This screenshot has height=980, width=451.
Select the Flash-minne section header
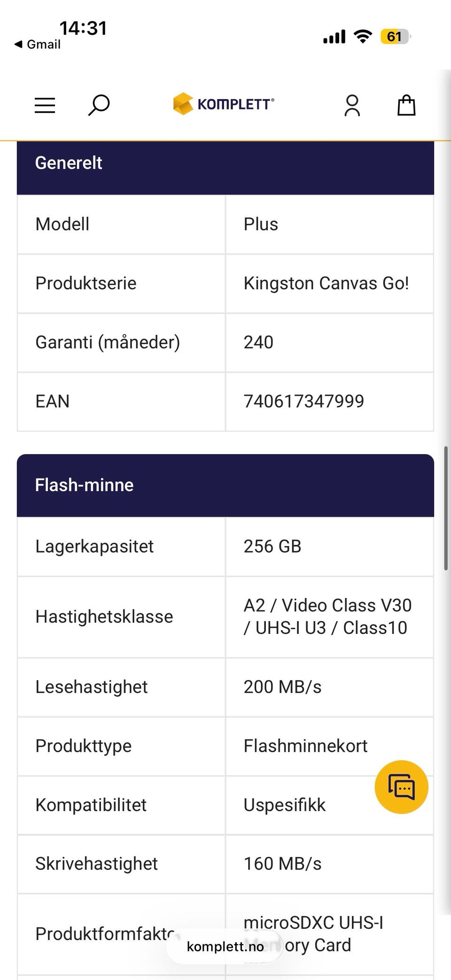[225, 486]
